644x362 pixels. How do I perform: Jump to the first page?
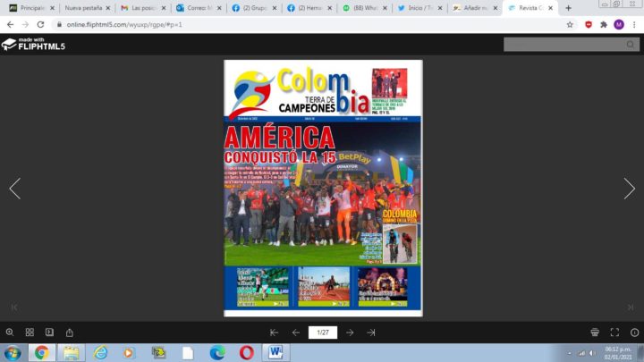[274, 333]
